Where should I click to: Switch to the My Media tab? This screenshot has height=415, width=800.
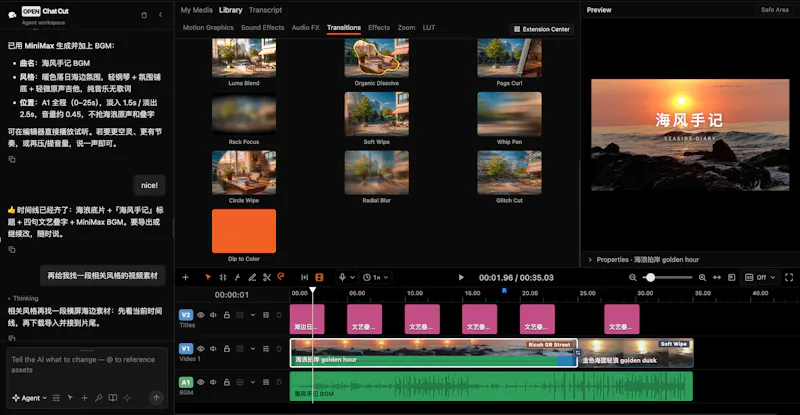[196, 10]
